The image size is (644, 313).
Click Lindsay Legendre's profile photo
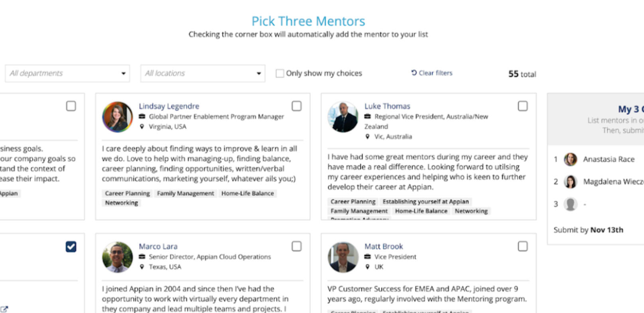(117, 117)
